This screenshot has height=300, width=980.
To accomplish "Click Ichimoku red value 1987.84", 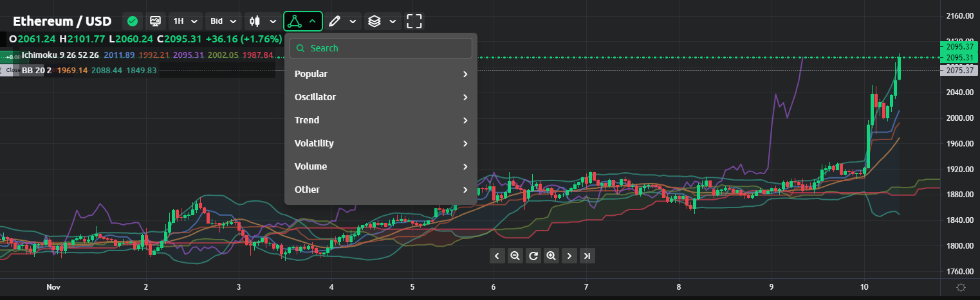I will coord(258,55).
